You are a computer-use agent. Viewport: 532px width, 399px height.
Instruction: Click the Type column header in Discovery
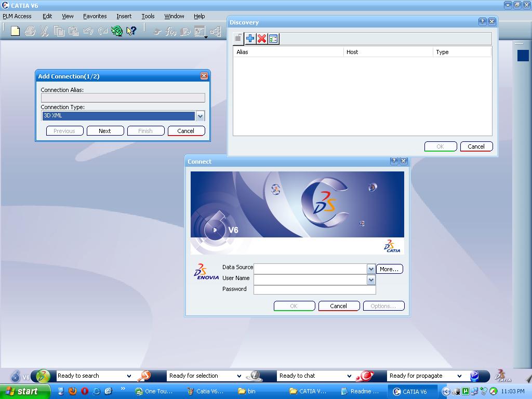point(462,52)
